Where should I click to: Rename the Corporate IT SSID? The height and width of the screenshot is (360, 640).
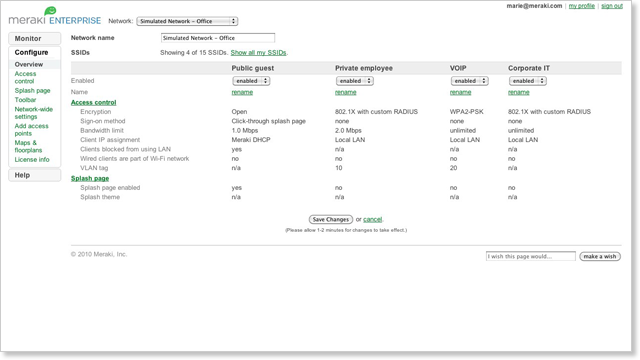coord(518,92)
